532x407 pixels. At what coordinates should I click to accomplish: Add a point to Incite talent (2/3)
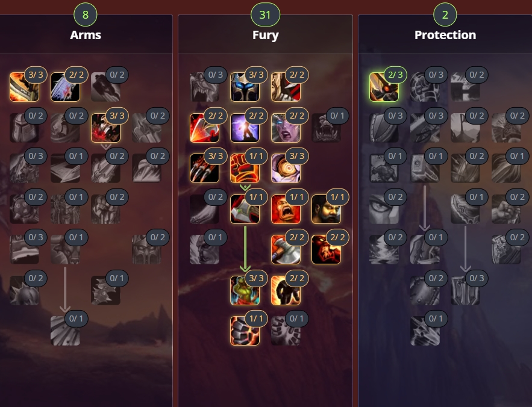point(384,87)
